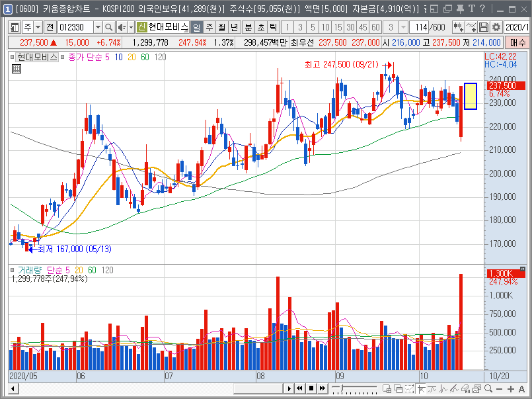532x399 pixels.
Task: Click the eraser delete drawings icon
Action: pos(465,389)
